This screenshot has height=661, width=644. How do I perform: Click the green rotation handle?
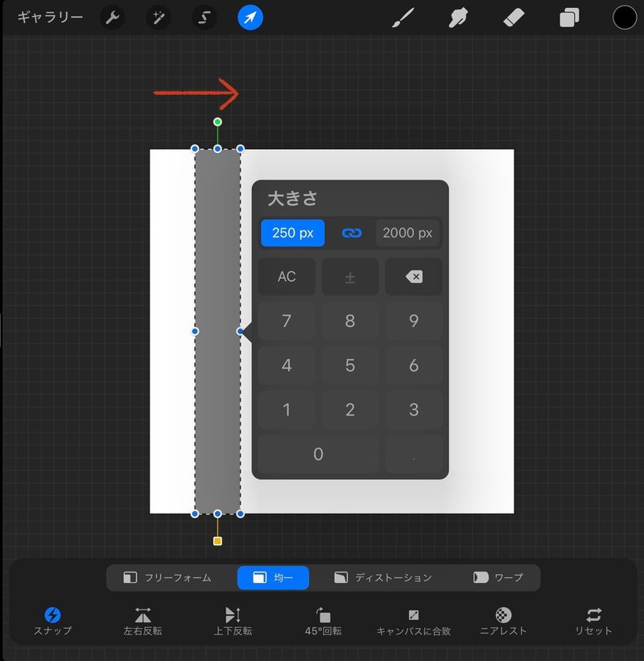coord(217,122)
